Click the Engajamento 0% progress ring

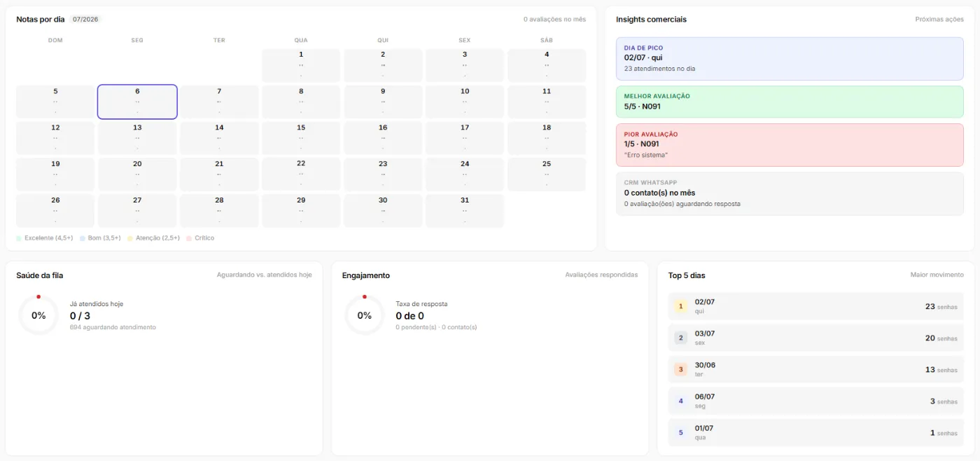coord(365,315)
